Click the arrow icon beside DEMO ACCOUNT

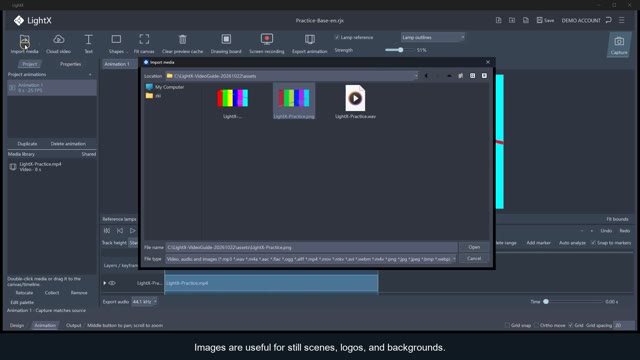609,20
